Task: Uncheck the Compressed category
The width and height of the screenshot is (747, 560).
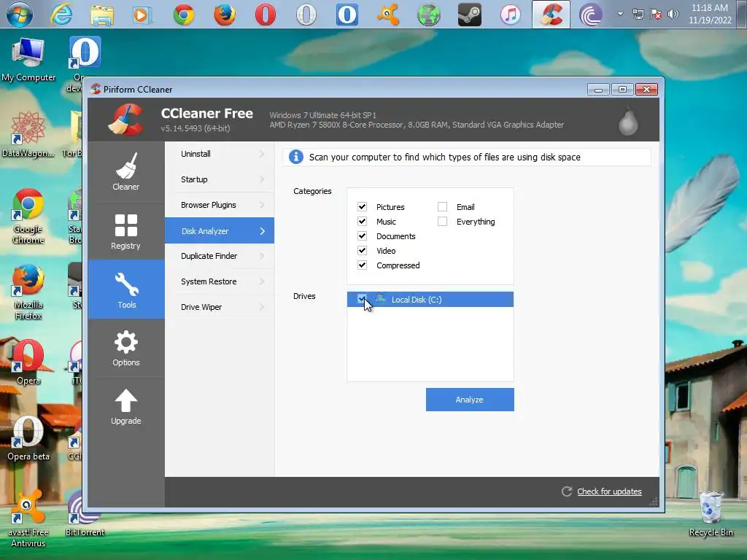Action: pyautogui.click(x=362, y=265)
